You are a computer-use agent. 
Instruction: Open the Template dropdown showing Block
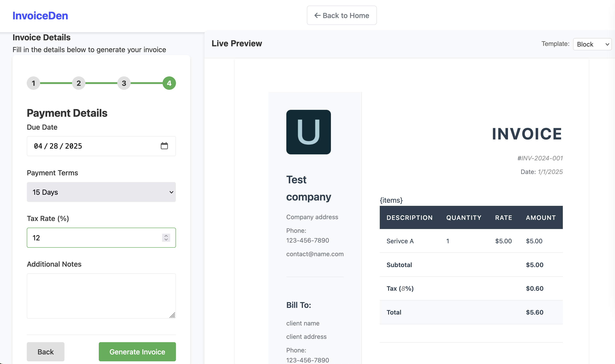tap(592, 44)
